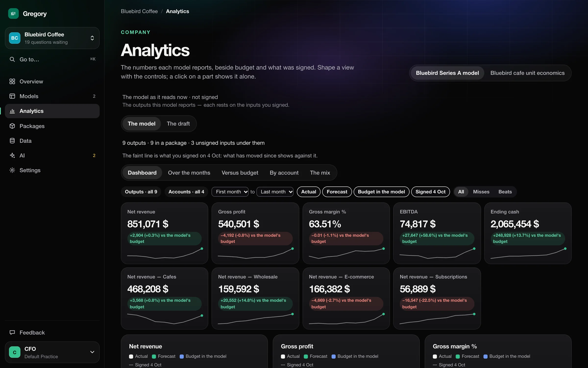Click Signed 4 Oct legend in Net revenue chart
The width and height of the screenshot is (588, 368).
[145, 365]
